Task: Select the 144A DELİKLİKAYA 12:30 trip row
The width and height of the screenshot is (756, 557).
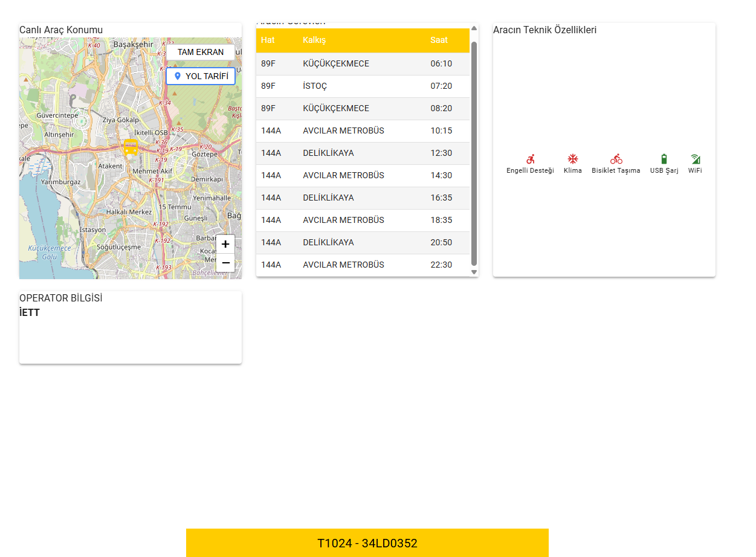Action: (x=363, y=153)
